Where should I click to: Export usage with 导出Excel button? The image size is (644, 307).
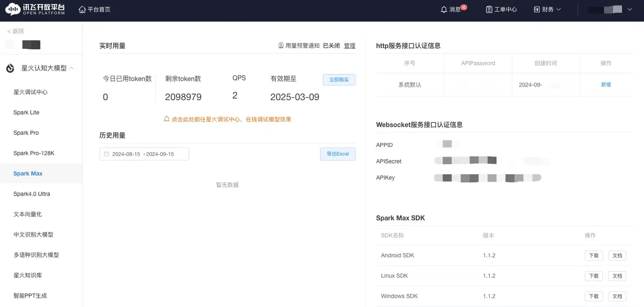[338, 154]
